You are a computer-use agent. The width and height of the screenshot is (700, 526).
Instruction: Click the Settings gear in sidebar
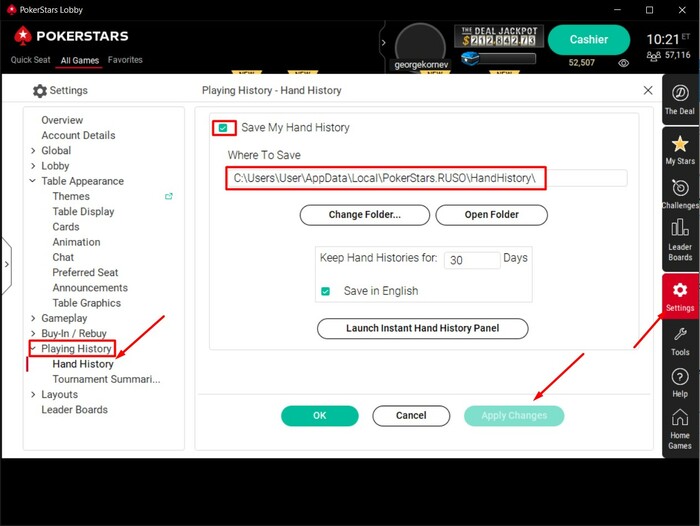pos(680,290)
